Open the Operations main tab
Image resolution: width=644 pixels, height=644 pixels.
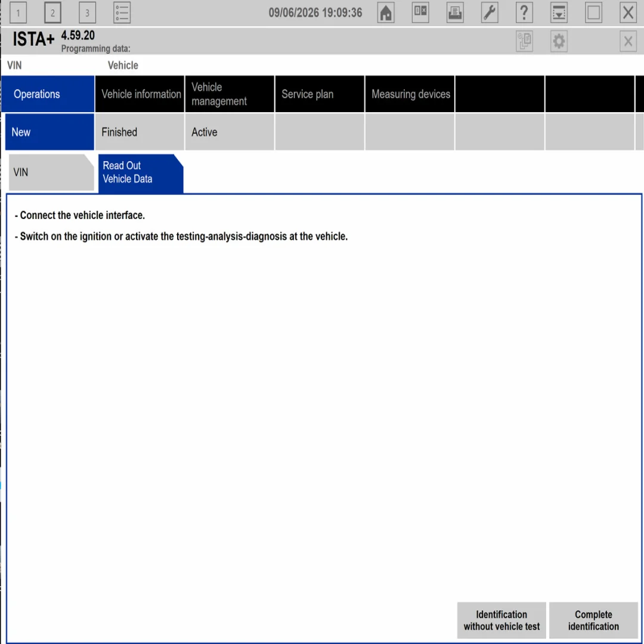(48, 94)
